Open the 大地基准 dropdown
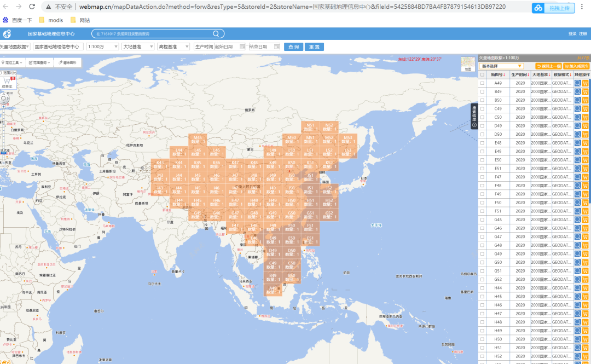 pos(138,47)
